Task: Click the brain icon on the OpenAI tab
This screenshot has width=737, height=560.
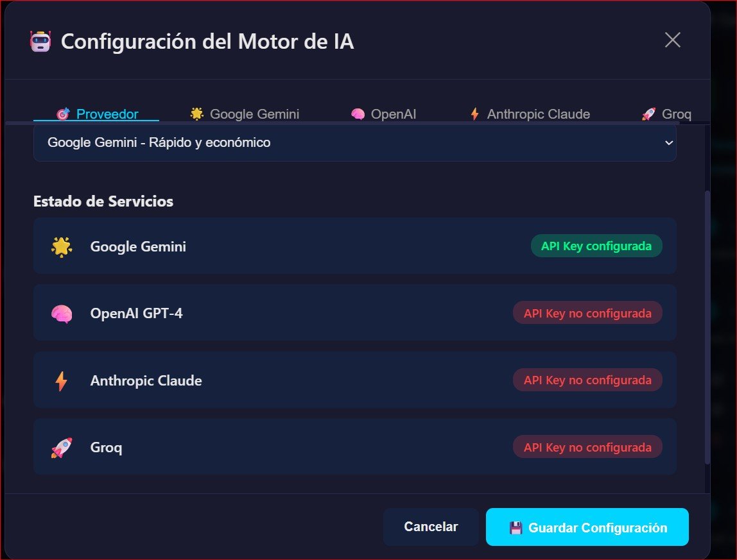Action: 356,114
